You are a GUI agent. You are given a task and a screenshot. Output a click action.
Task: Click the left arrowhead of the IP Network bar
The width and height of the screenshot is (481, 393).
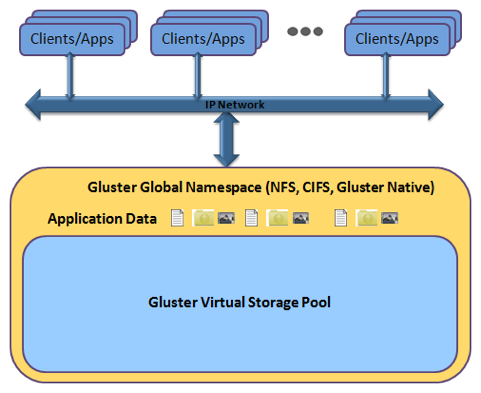33,104
